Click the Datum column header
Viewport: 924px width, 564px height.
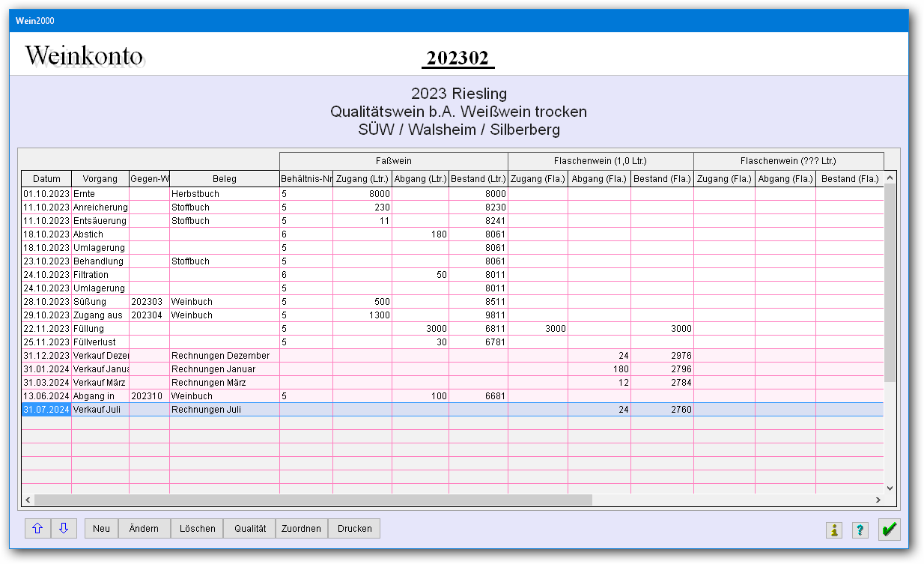pos(46,179)
